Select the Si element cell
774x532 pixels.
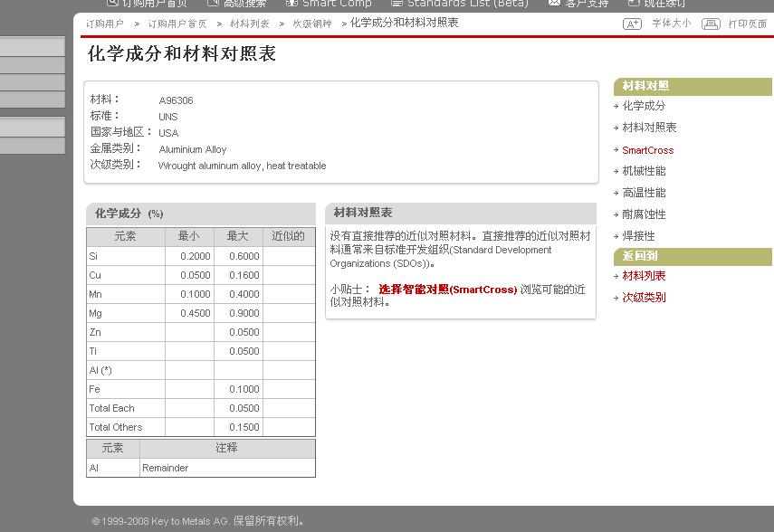126,256
